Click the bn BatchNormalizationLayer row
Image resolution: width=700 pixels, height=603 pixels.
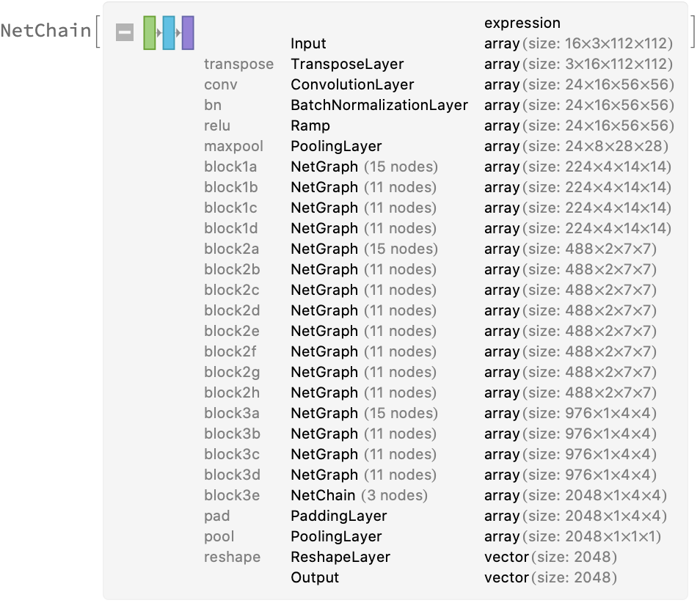(x=379, y=105)
